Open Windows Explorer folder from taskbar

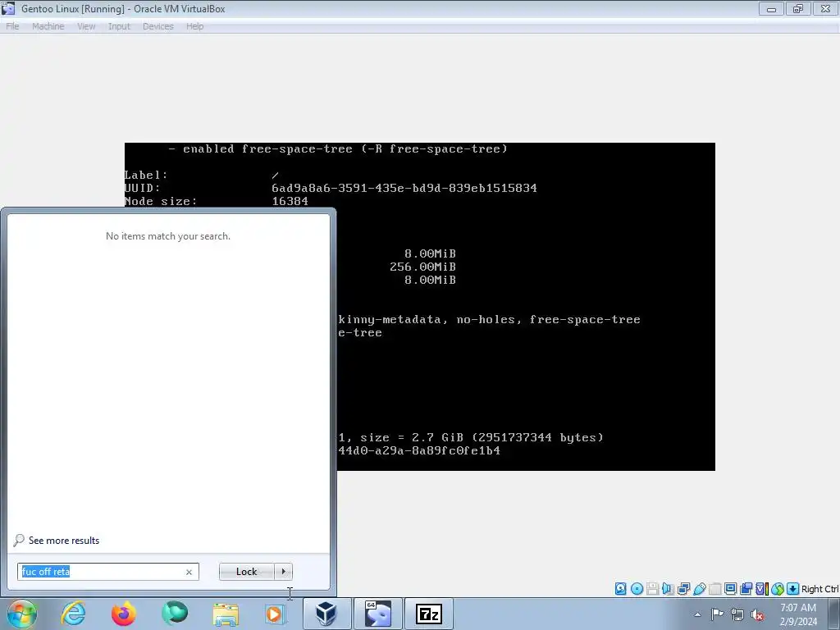click(226, 614)
